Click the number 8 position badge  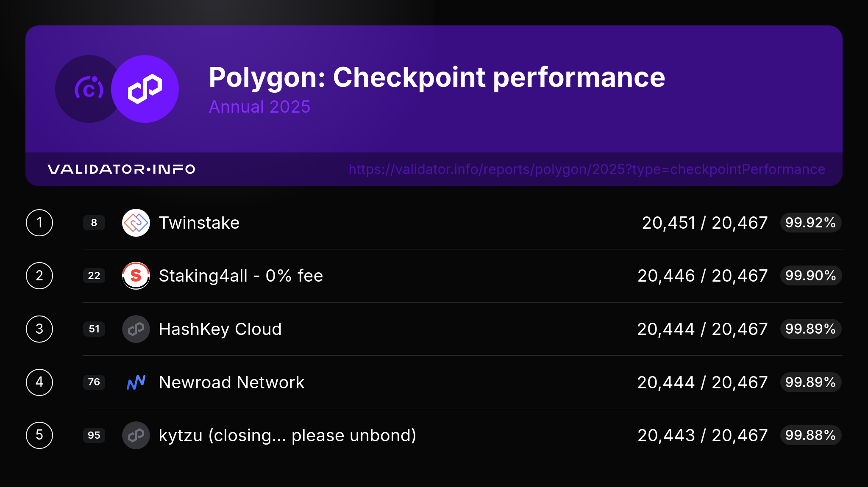[x=94, y=223]
